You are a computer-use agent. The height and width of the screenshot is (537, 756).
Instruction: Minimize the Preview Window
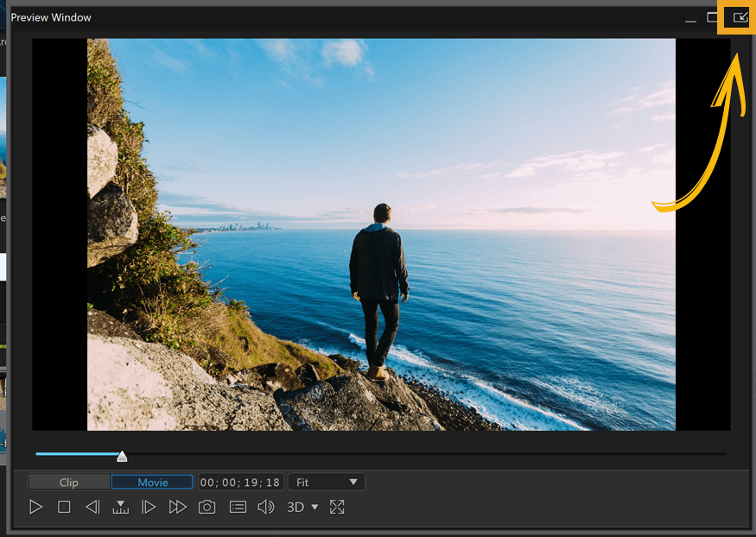(690, 21)
